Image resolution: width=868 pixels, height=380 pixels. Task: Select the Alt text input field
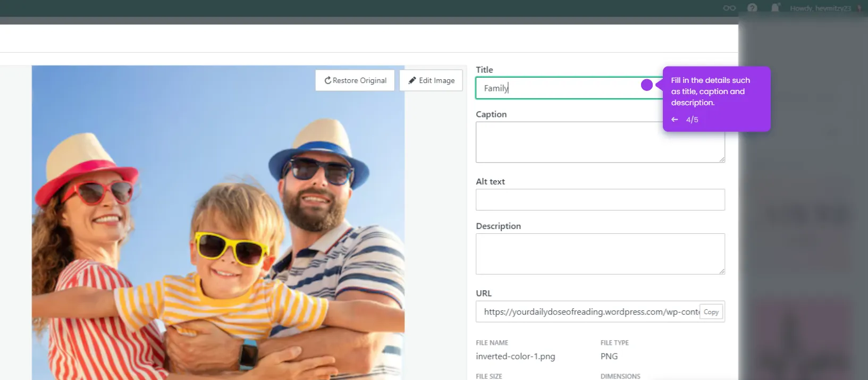[x=600, y=200]
